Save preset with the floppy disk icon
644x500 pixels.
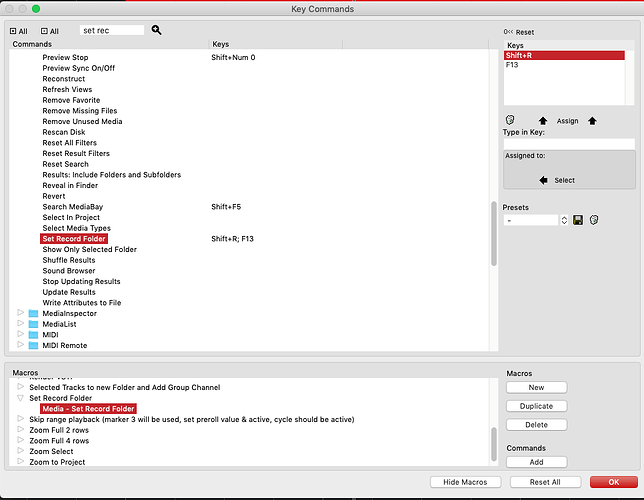click(578, 220)
